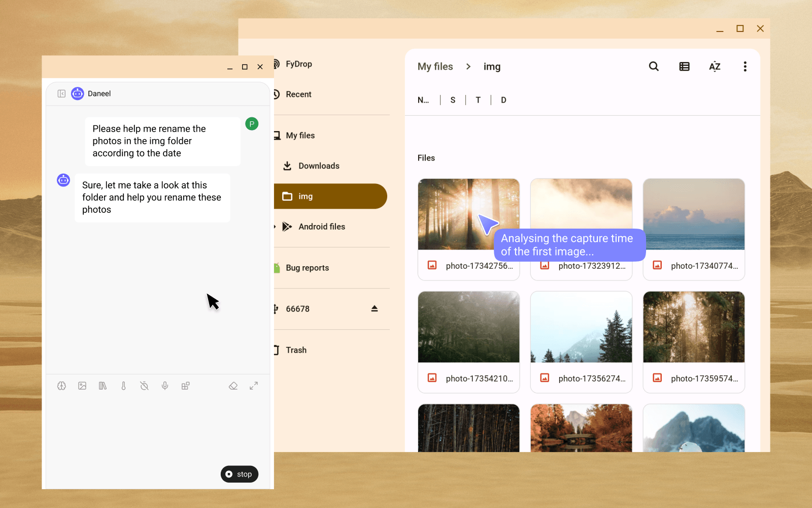Open the photo-17340774 thumbnail
This screenshot has width=812, height=508.
[693, 214]
